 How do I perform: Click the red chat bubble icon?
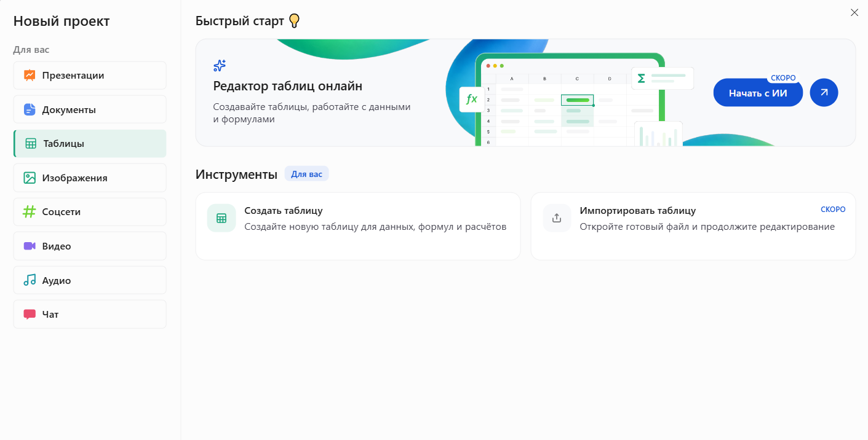coord(30,315)
